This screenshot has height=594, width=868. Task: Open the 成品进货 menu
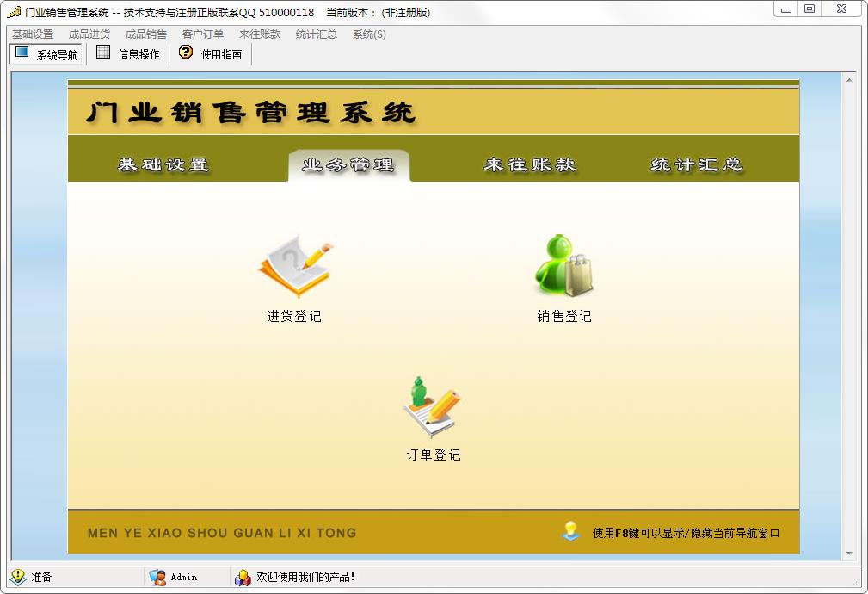pyautogui.click(x=89, y=34)
